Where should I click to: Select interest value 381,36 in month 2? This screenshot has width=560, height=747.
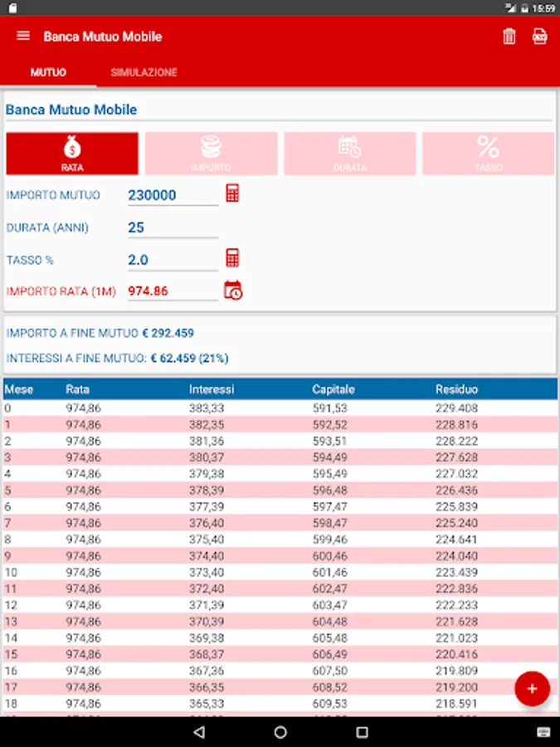tap(207, 442)
